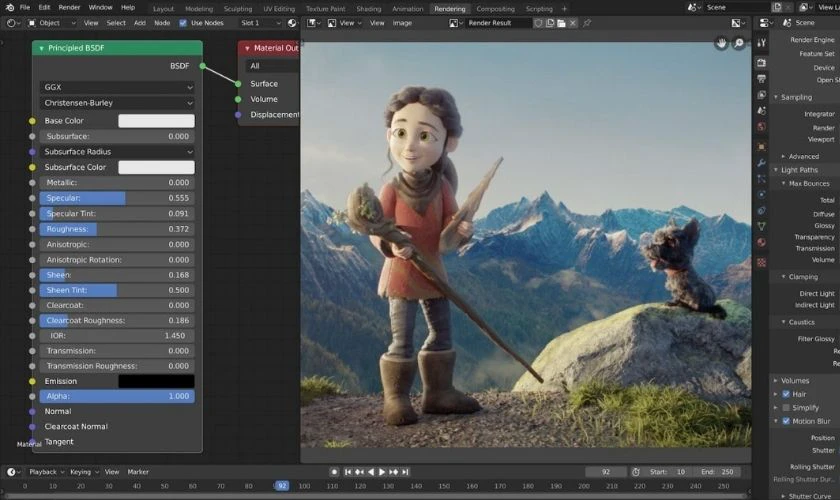Open the Output properties printer tab icon
840x500 pixels.
(761, 79)
